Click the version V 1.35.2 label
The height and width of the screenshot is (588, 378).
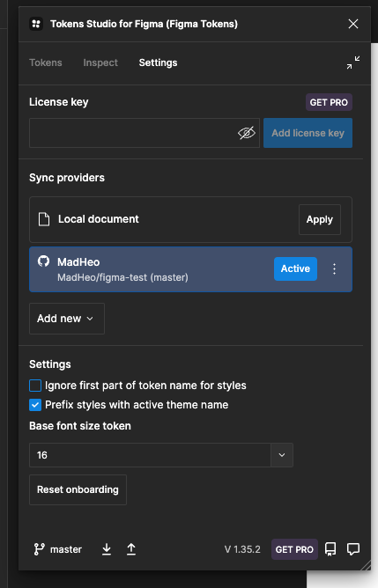242,549
